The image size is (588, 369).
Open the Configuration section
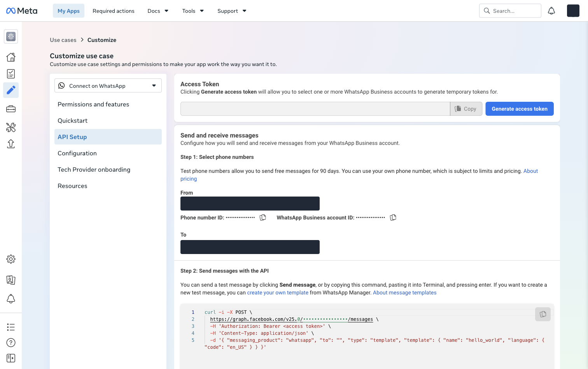click(108, 153)
